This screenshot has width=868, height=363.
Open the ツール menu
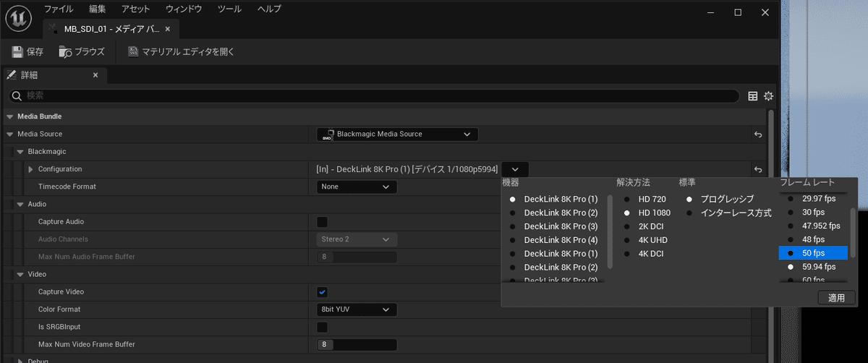tap(230, 9)
